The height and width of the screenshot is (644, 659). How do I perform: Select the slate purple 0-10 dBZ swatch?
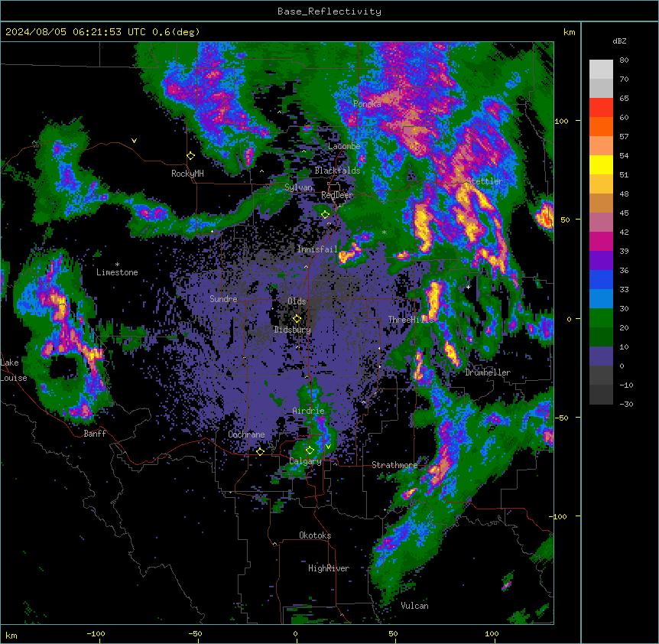click(601, 356)
